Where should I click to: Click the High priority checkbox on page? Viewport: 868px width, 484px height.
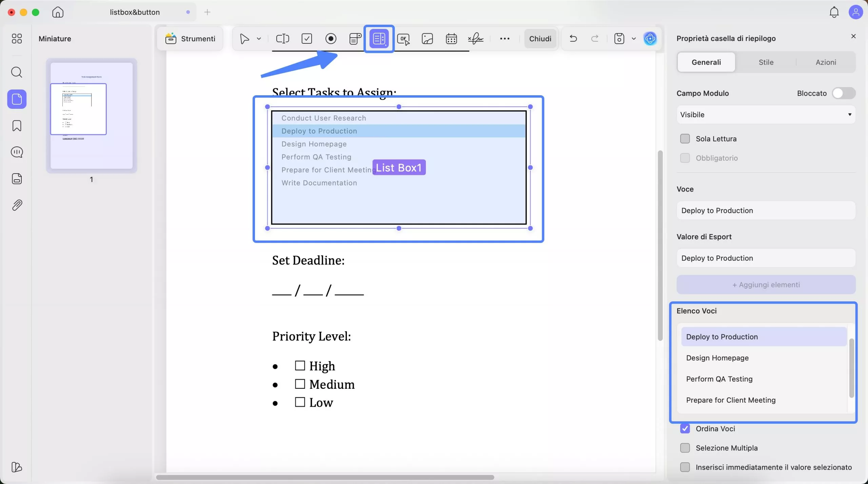coord(300,366)
